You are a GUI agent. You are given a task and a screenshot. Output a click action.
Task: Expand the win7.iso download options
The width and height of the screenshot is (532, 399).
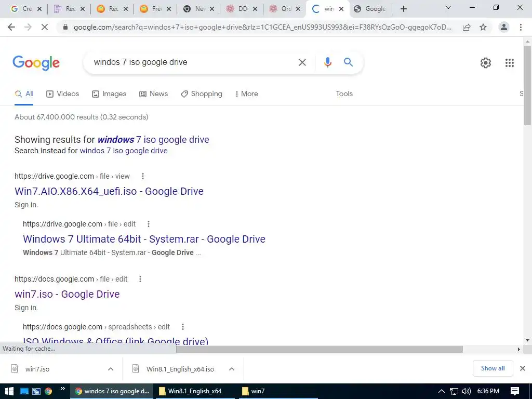pyautogui.click(x=111, y=369)
